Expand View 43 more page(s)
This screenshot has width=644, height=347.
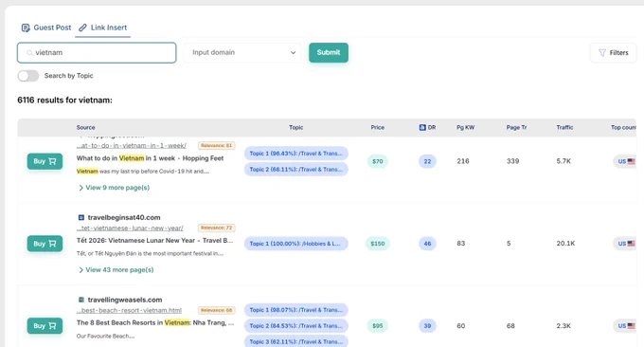tap(116, 269)
